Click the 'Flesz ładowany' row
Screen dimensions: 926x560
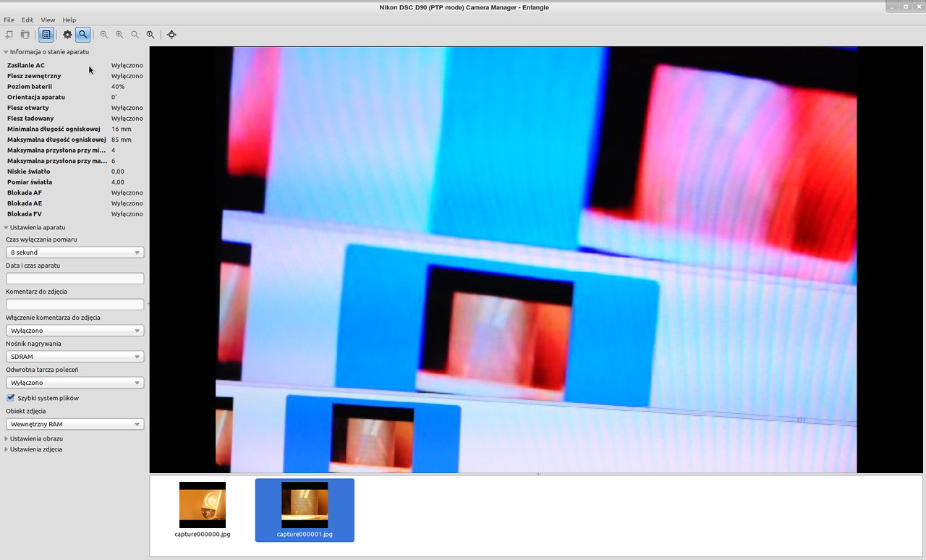click(75, 119)
